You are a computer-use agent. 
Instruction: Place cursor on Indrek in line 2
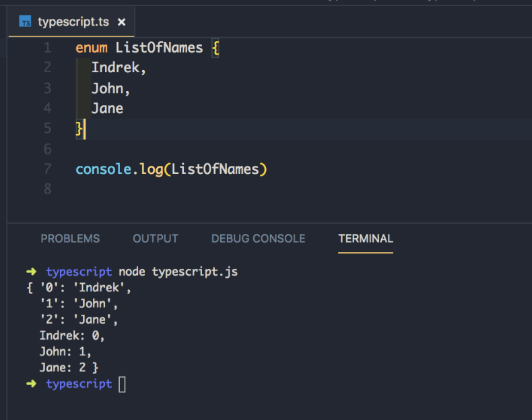(116, 67)
